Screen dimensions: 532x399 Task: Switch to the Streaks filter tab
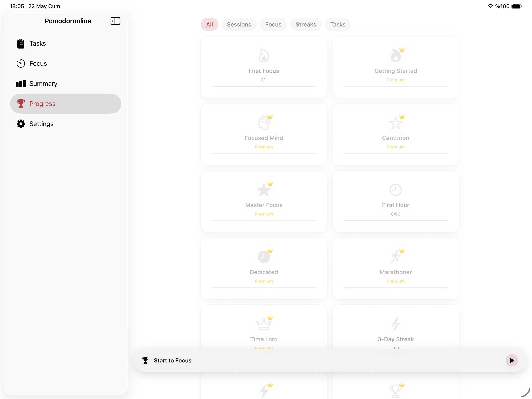pos(306,24)
